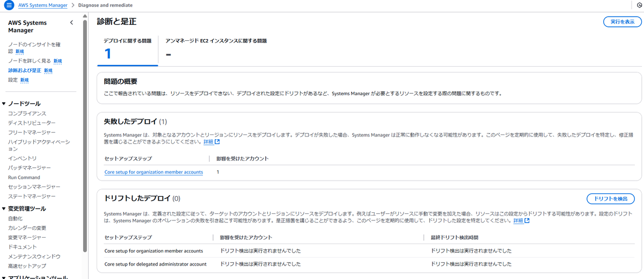Click the 問題の概要 heading
This screenshot has height=279, width=644.
(121, 82)
